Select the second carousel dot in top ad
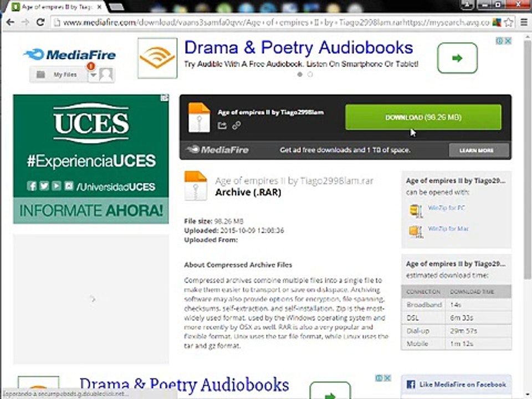 tap(310, 74)
